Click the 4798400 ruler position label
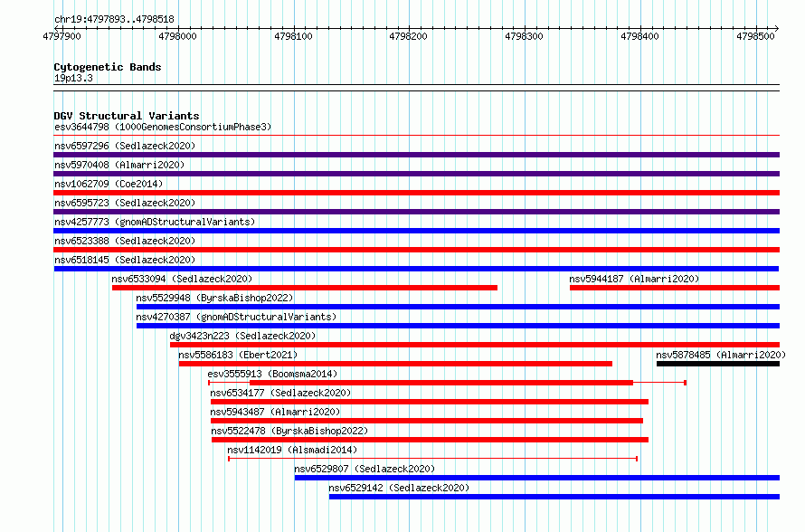This screenshot has width=805, height=532. point(639,36)
